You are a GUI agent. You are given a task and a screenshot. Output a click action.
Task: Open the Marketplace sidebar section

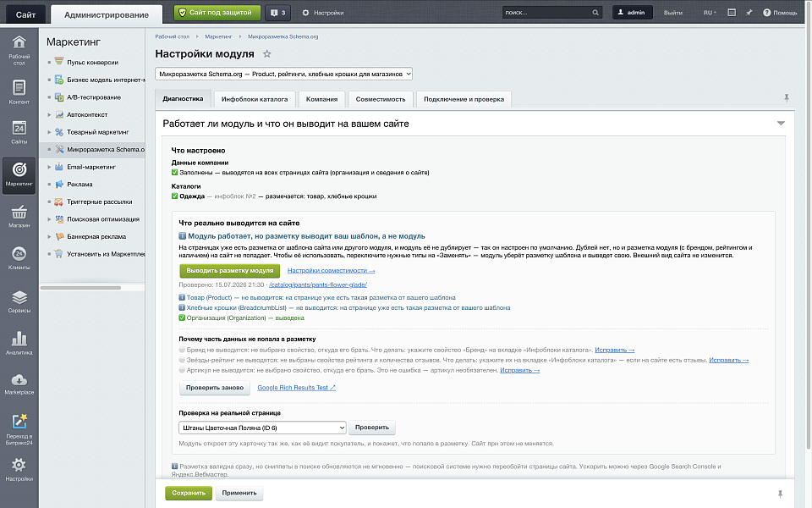click(19, 384)
